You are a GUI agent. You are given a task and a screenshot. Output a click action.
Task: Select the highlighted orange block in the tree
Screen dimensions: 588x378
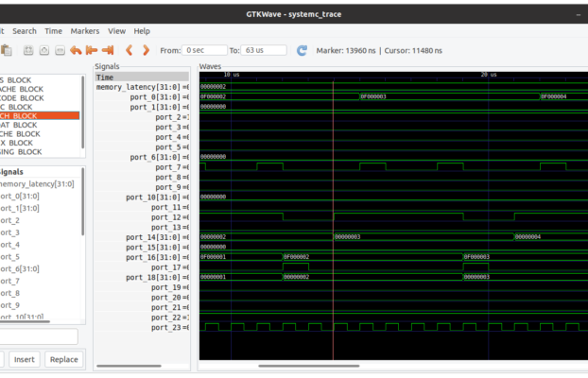click(40, 116)
